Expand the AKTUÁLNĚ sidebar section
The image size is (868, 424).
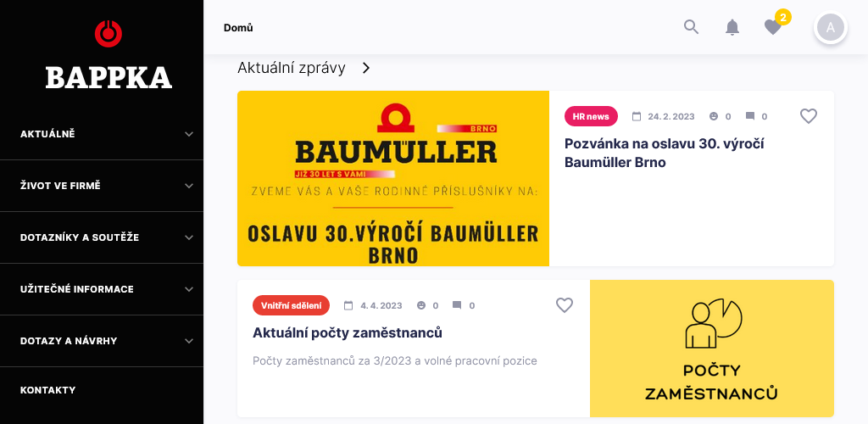(x=102, y=134)
